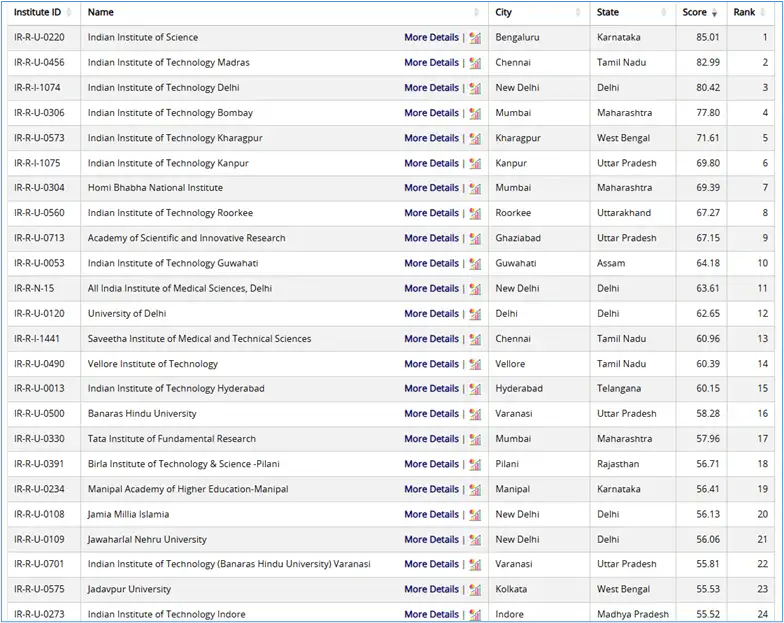Click More Details for Homi Bhabha National Institute
784x623 pixels.
tap(432, 188)
